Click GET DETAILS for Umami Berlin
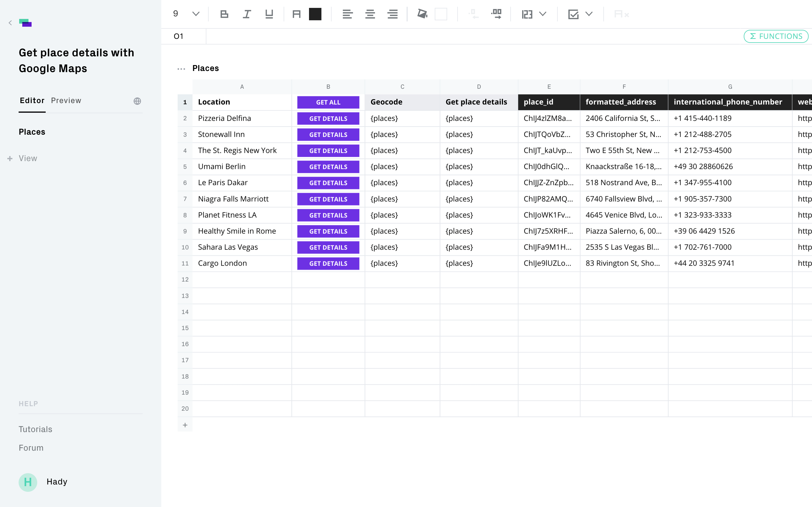The width and height of the screenshot is (812, 507). pyautogui.click(x=328, y=167)
